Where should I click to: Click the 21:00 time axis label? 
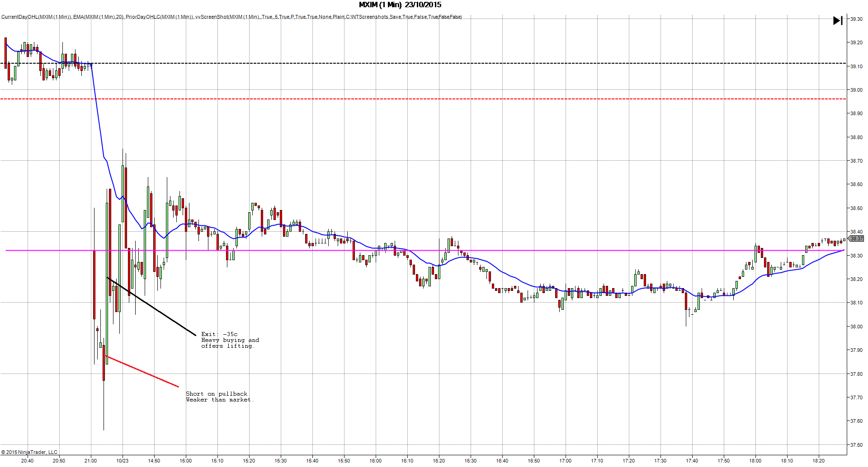90,461
